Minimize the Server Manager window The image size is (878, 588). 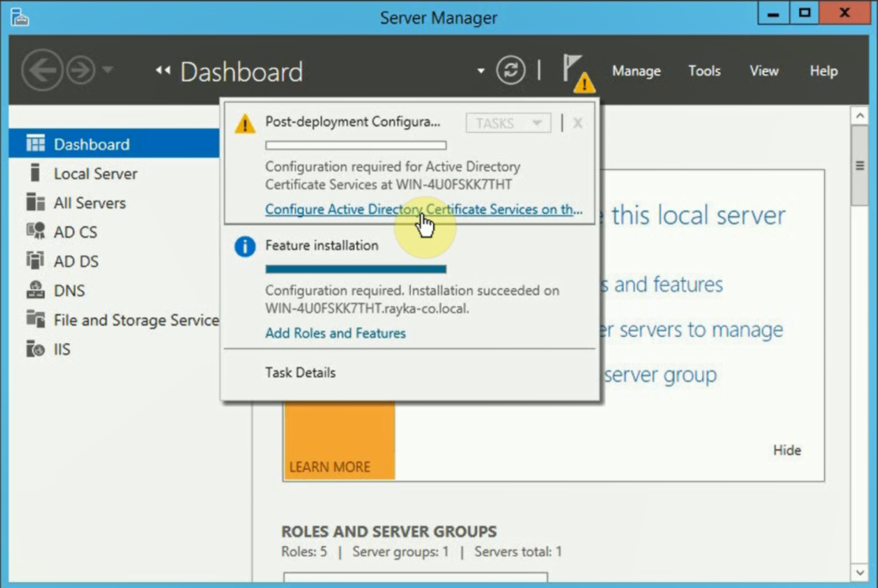tap(773, 14)
